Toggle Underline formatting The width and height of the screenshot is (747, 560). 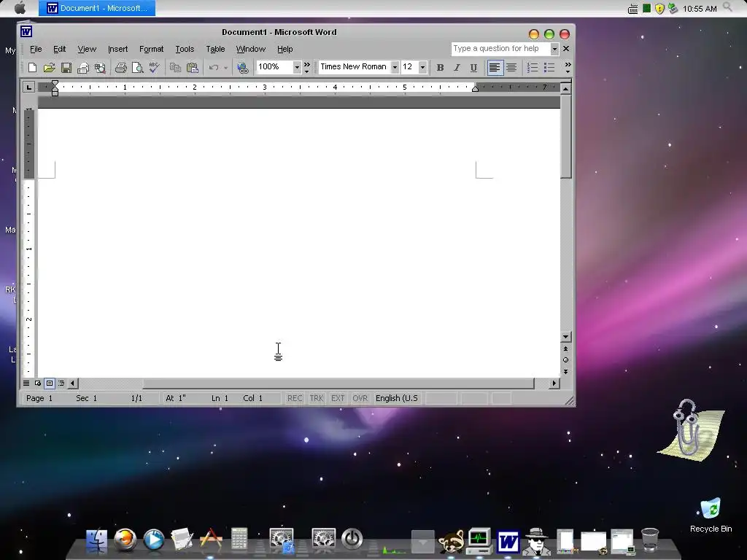pos(473,68)
